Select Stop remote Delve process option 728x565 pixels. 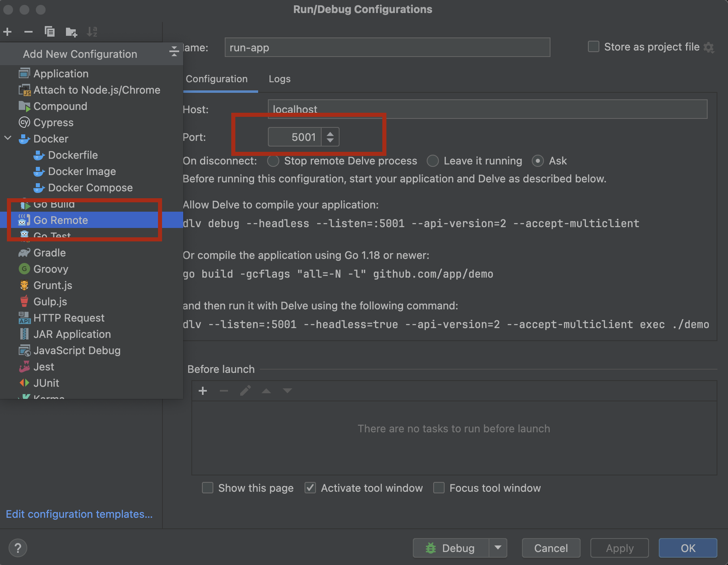click(273, 161)
